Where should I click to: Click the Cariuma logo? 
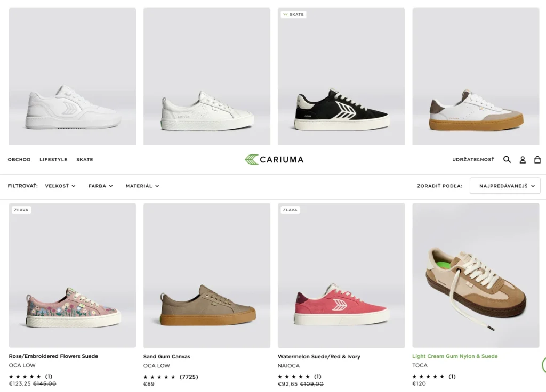pyautogui.click(x=274, y=159)
